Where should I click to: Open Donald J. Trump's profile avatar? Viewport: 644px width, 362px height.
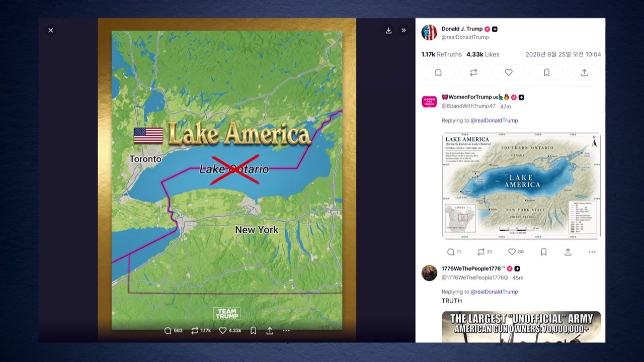[x=429, y=33]
